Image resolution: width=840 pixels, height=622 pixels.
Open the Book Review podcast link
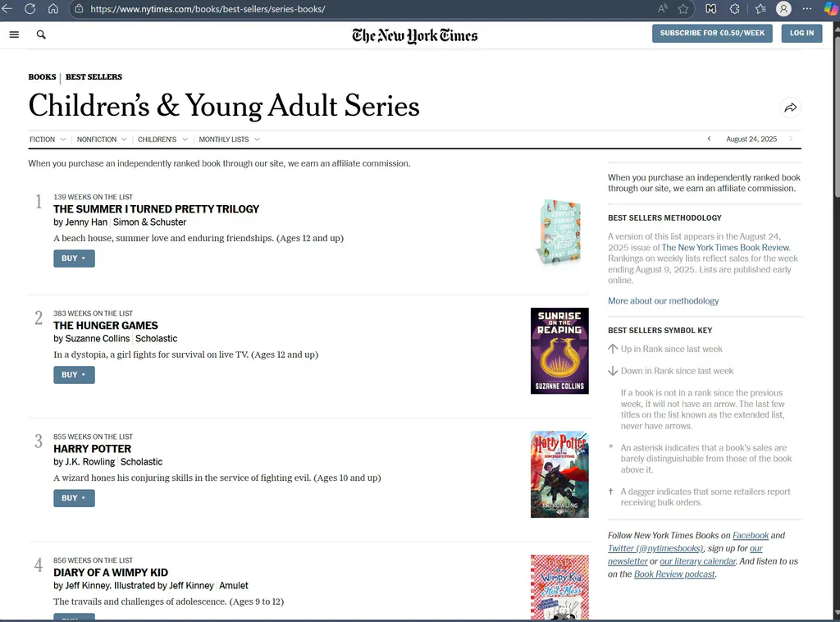[674, 574]
